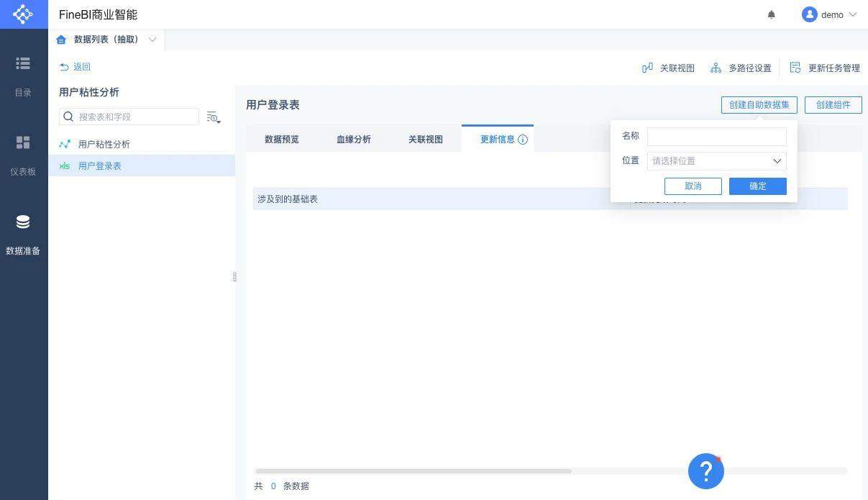Click the 创建自助数据集 button
Viewport: 868px width, 500px height.
(x=759, y=105)
